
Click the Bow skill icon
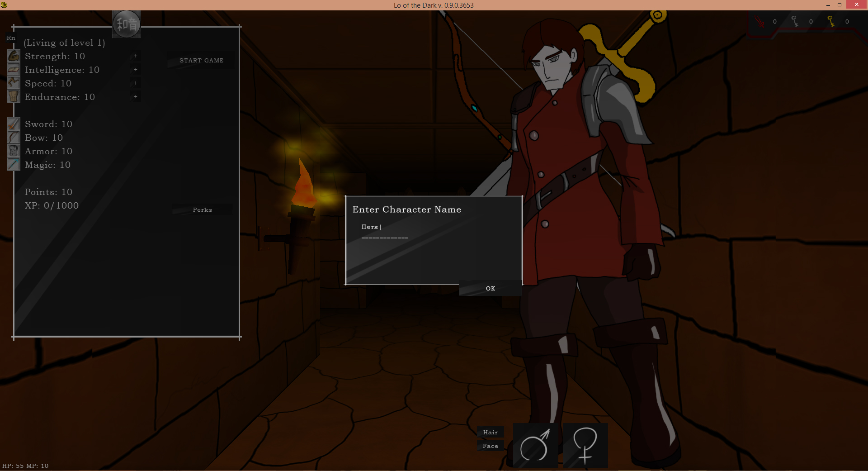pyautogui.click(x=14, y=137)
